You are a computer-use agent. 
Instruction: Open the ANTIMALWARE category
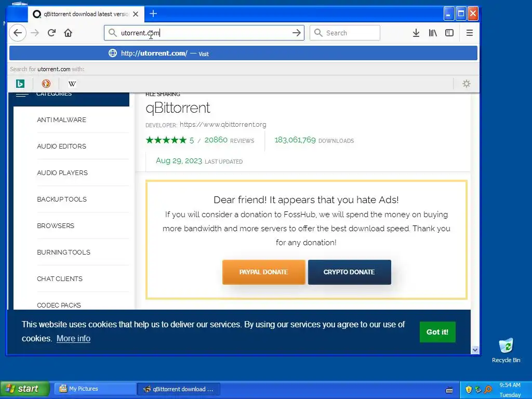pos(61,120)
